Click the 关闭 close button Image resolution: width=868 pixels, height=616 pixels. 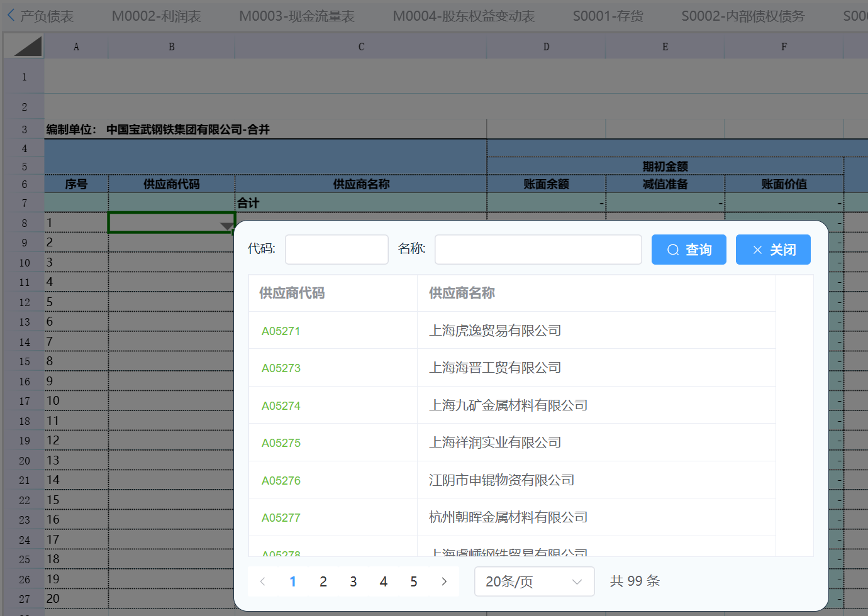pos(773,250)
